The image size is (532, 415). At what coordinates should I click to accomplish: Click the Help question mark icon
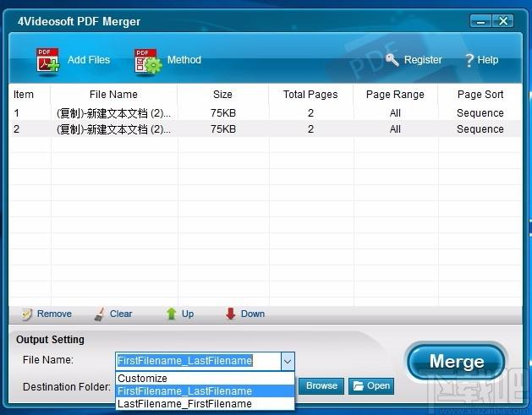pyautogui.click(x=469, y=60)
